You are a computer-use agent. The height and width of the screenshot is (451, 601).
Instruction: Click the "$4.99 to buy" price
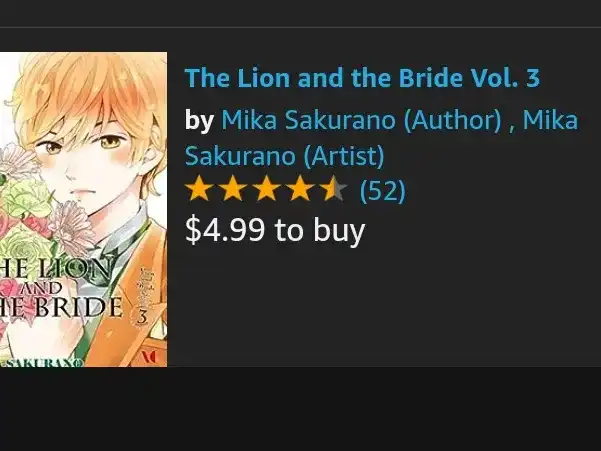point(275,230)
